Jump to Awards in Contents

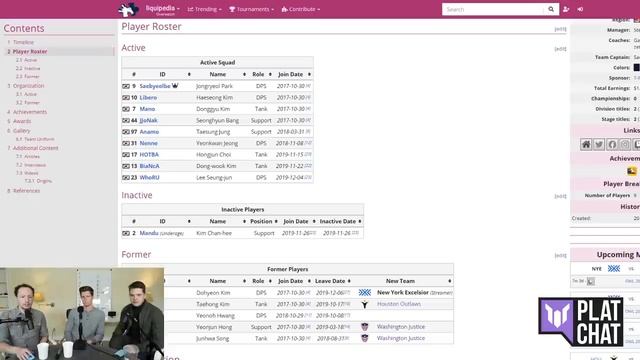(22, 121)
